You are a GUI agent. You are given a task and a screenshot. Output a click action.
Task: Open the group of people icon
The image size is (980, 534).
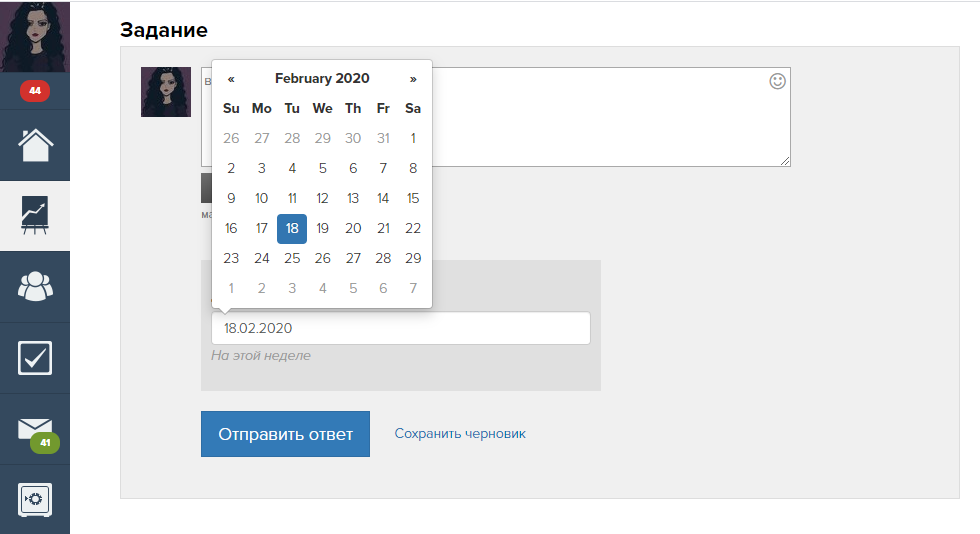point(35,287)
